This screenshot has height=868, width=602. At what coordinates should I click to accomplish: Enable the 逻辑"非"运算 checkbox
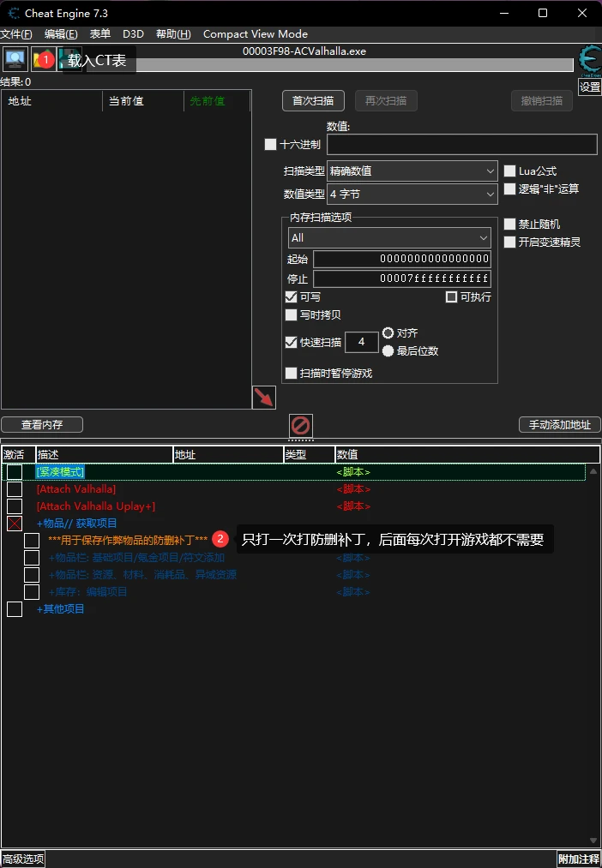[509, 189]
